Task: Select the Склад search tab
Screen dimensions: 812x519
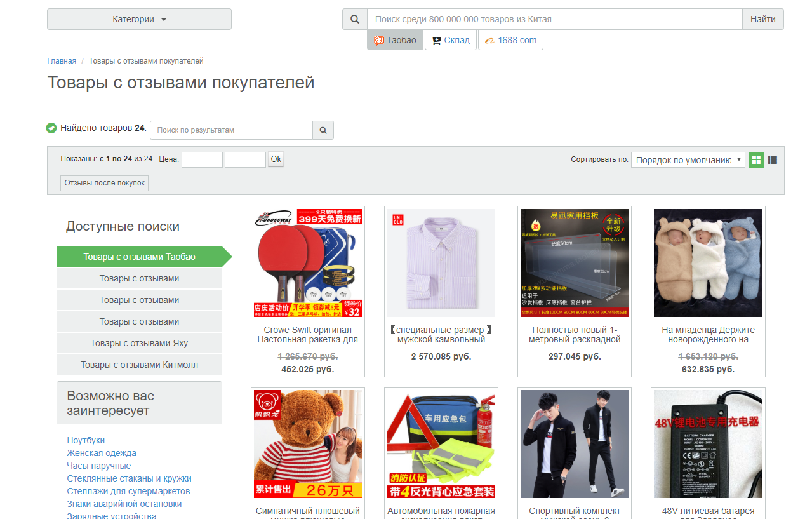Action: click(x=450, y=40)
